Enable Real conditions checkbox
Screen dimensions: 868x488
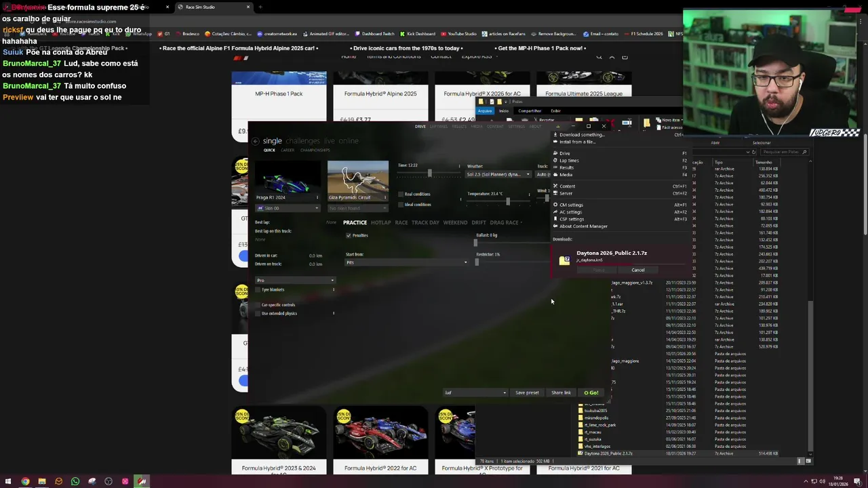click(401, 194)
